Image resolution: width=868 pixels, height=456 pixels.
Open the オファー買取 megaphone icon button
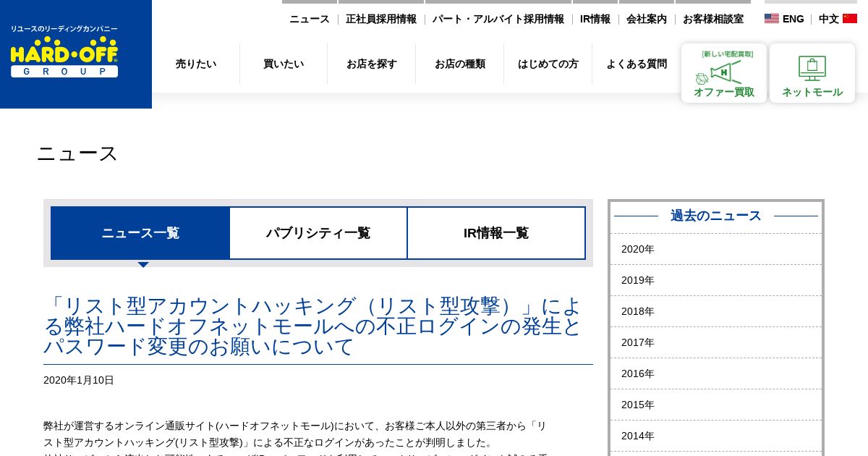click(x=724, y=73)
